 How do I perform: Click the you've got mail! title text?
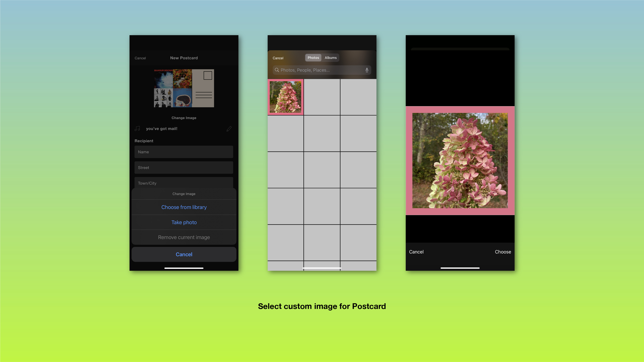click(x=161, y=129)
